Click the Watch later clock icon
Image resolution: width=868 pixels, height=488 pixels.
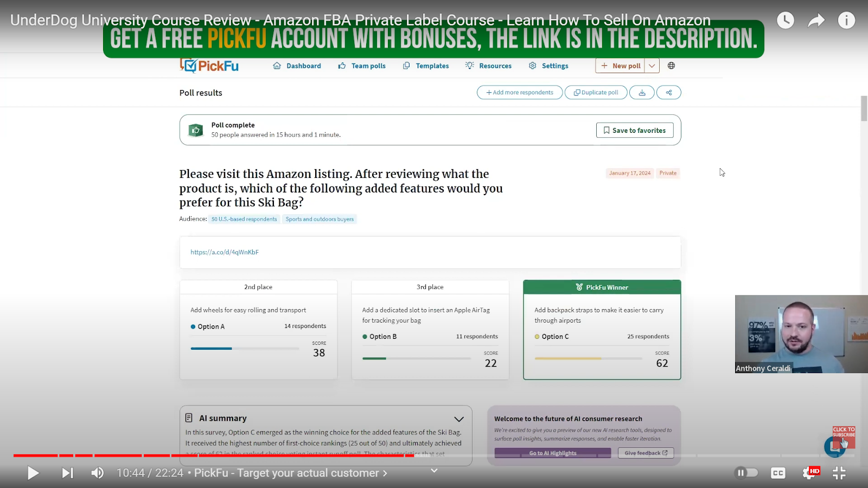point(785,21)
